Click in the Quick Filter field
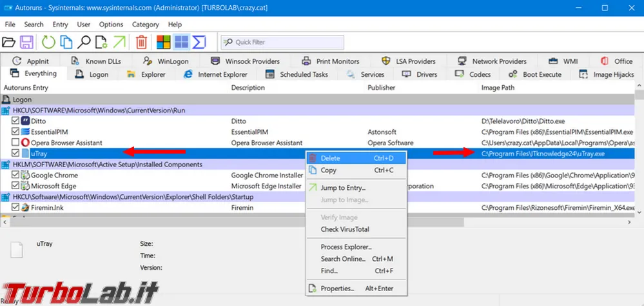The height and width of the screenshot is (306, 644). coord(282,42)
